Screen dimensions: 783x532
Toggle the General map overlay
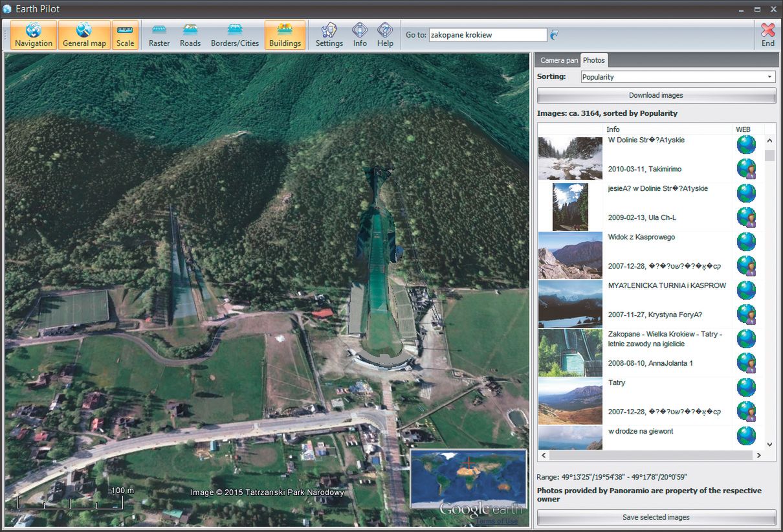click(x=84, y=35)
